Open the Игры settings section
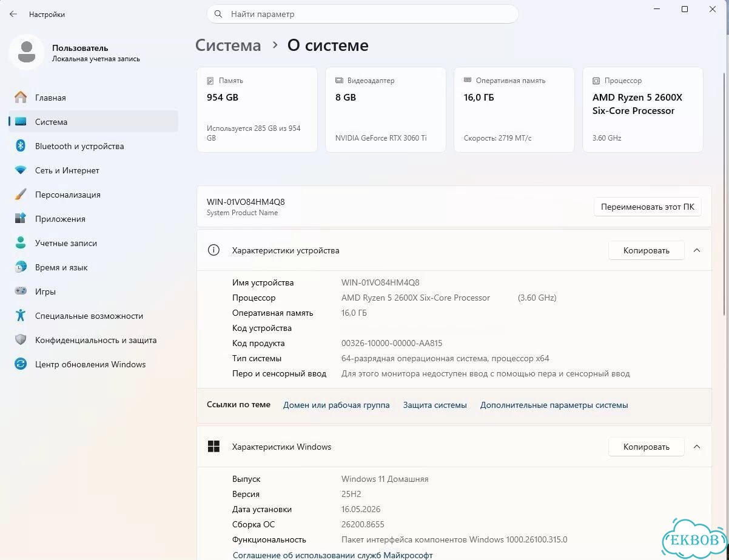The height and width of the screenshot is (560, 729). click(93, 292)
